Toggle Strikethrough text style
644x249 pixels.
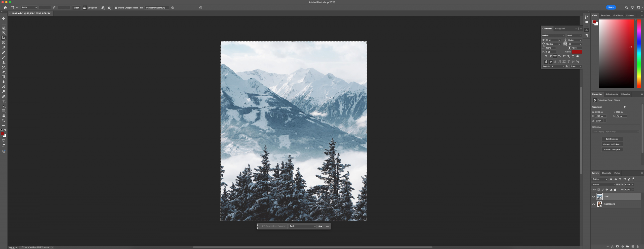point(578,57)
